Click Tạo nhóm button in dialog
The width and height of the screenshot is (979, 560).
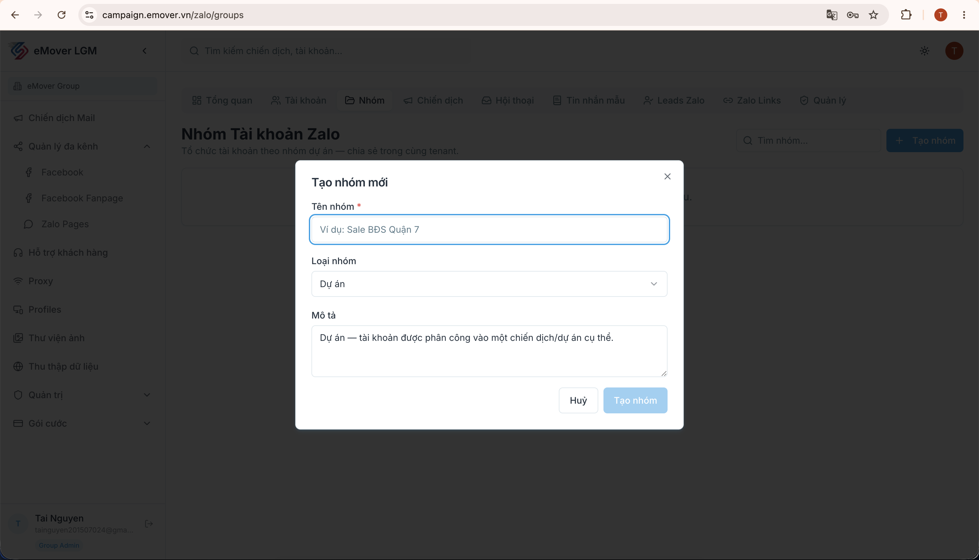635,400
